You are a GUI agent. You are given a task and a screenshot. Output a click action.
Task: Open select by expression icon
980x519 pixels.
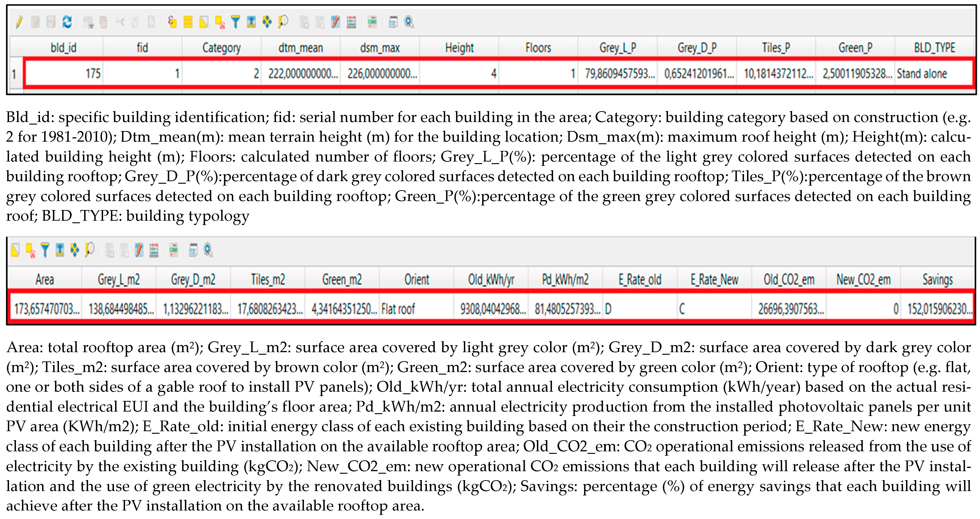tap(172, 22)
